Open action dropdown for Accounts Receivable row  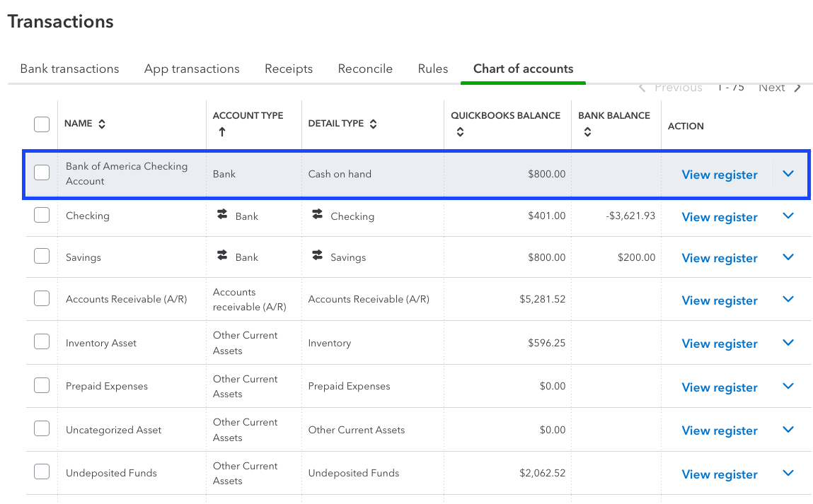click(x=789, y=300)
